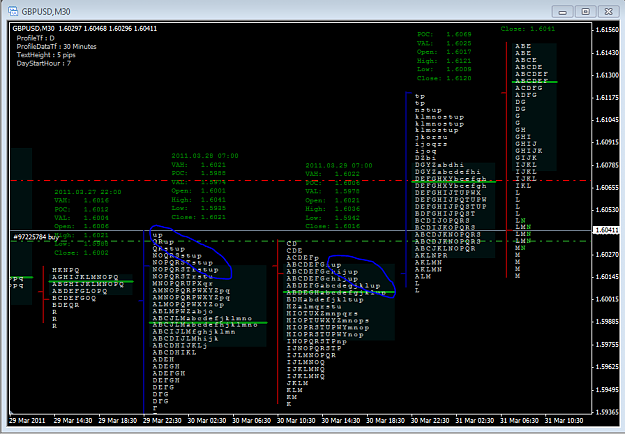Minimize the GBPUSD,M30 chart window

click(x=562, y=11)
